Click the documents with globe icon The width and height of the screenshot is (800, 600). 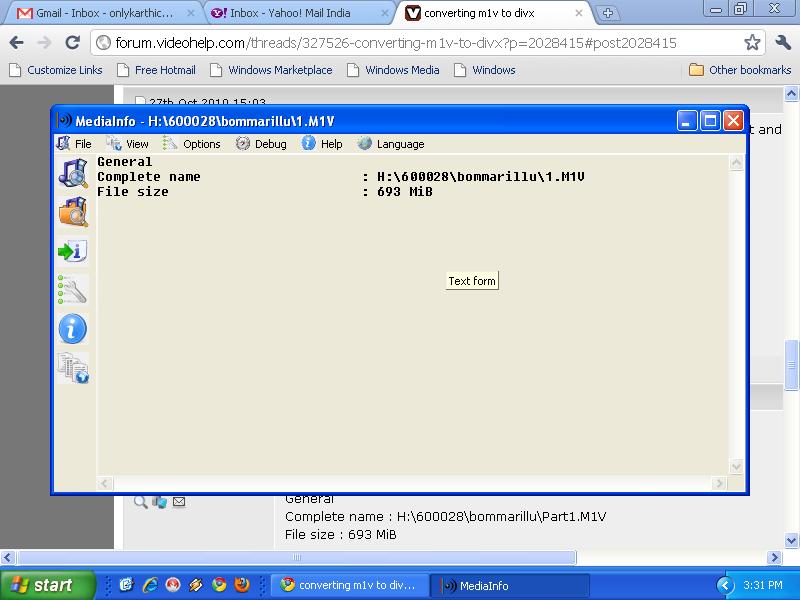point(73,368)
